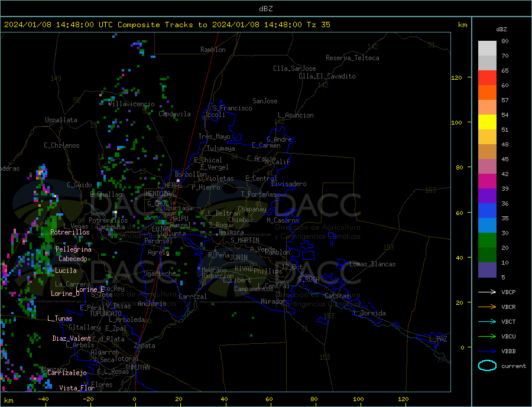This screenshot has width=532, height=407.
Task: Click the 'Chapanay' label on the map
Action: [252, 209]
